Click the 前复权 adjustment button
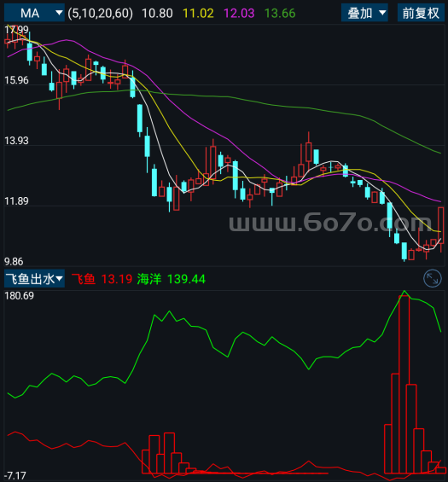 [421, 13]
